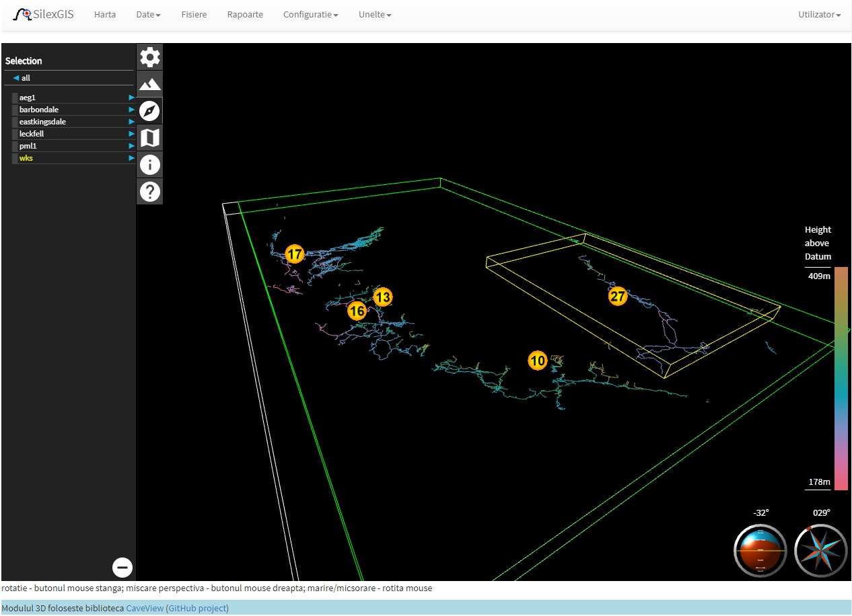Viewport: 852px width, 616px height.
Task: Expand the wks survey arrow
Action: coord(132,158)
